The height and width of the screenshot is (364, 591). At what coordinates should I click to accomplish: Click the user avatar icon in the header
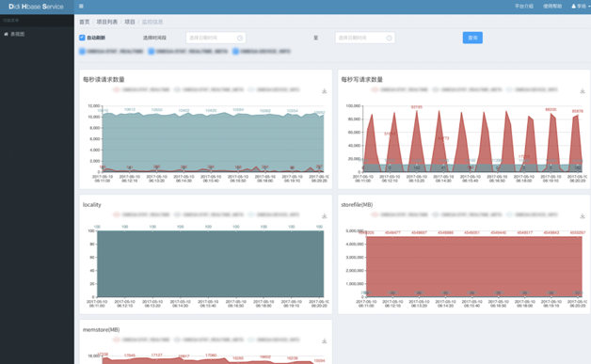[x=574, y=6]
